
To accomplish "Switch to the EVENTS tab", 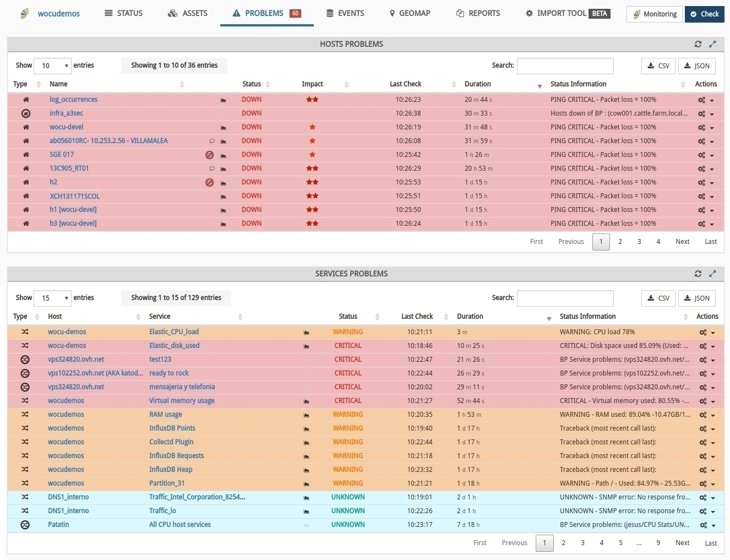I will (345, 13).
